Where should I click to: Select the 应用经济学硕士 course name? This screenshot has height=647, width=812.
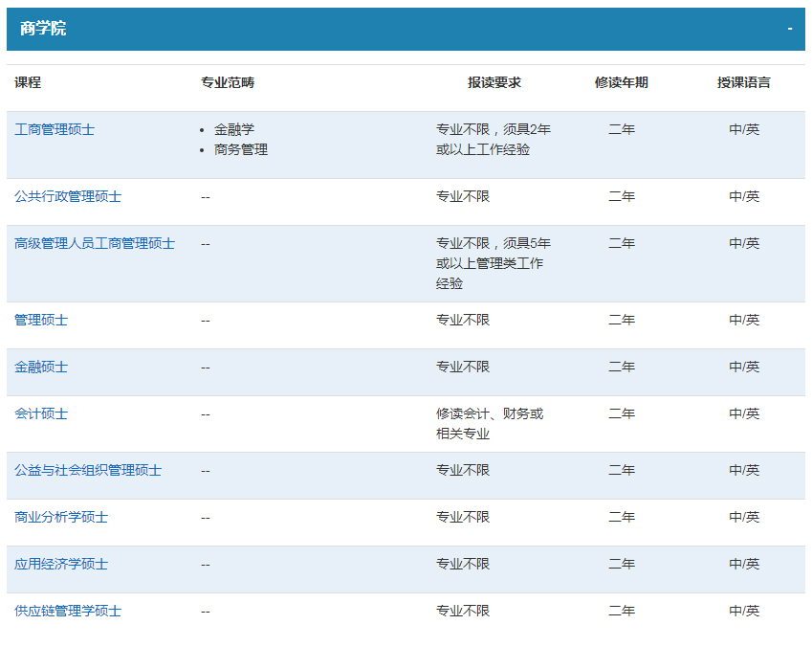61,564
